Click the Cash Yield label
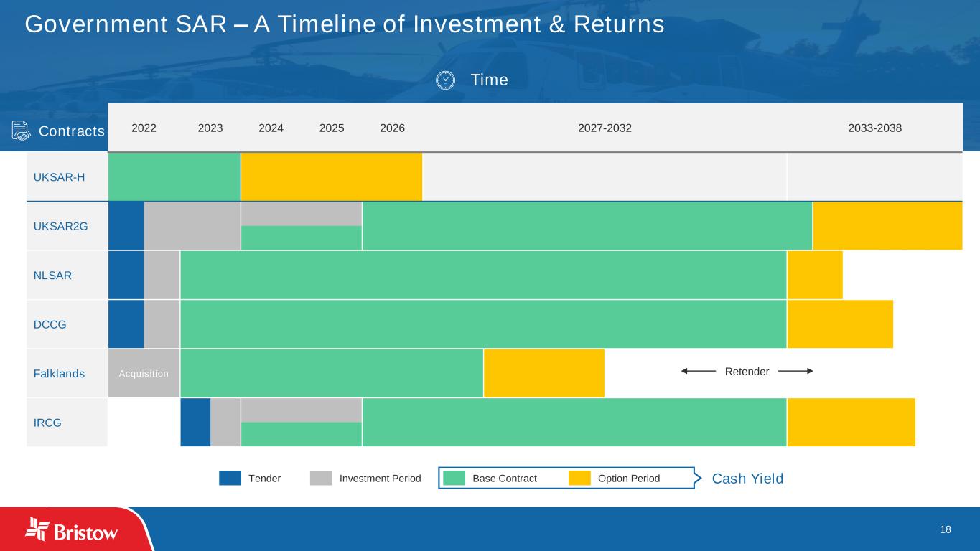Image resolution: width=980 pixels, height=551 pixels. point(747,479)
